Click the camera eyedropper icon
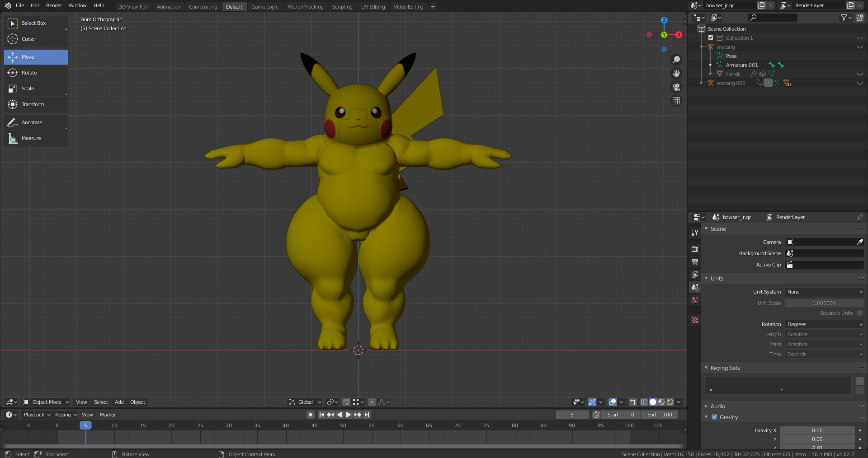This screenshot has width=868, height=458. point(859,242)
